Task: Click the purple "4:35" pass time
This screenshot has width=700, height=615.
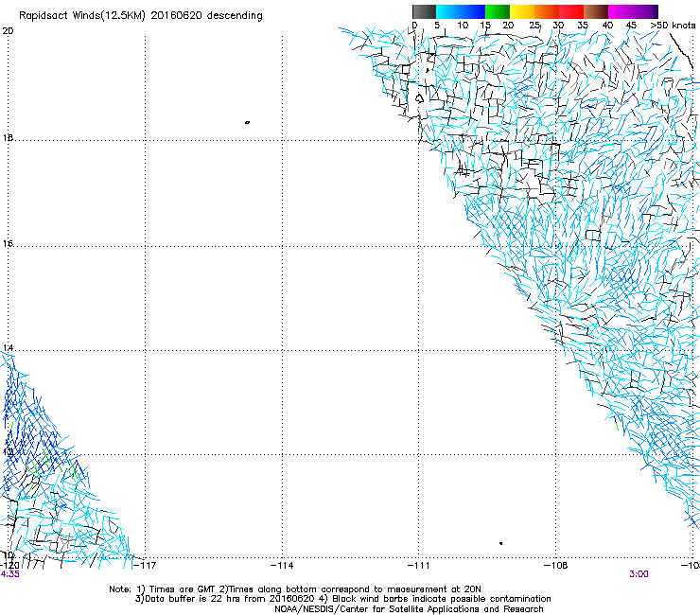Action: point(10,574)
